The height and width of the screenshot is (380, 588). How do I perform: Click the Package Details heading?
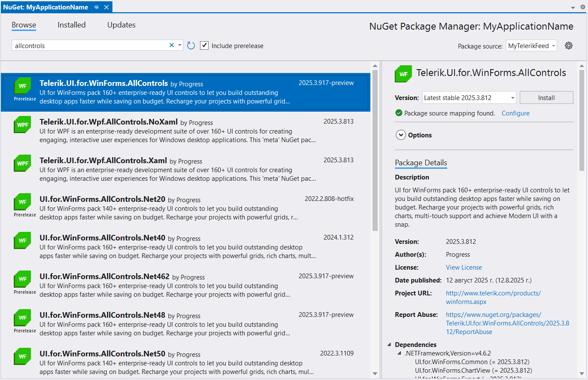point(421,163)
